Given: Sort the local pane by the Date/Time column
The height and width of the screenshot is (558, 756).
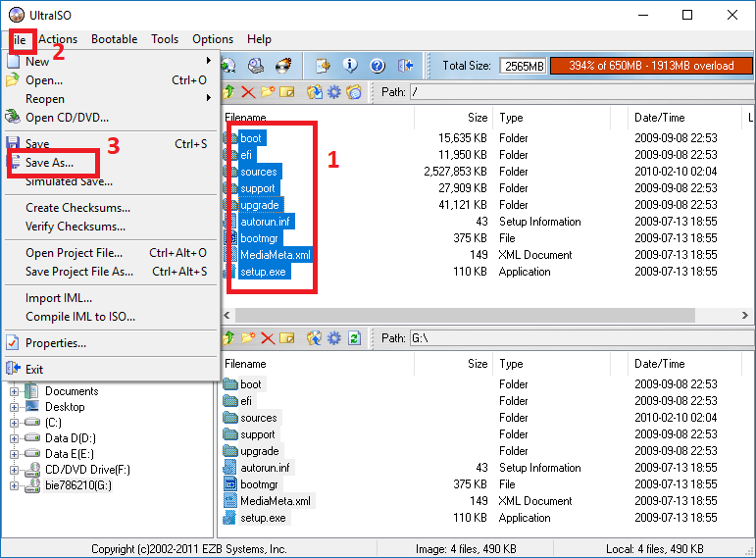Looking at the screenshot, I should coord(684,364).
